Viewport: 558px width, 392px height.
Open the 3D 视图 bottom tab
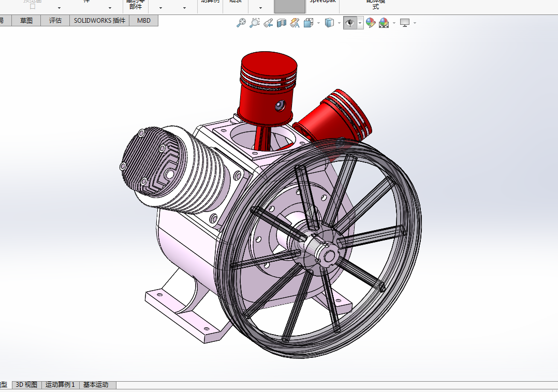coord(27,385)
